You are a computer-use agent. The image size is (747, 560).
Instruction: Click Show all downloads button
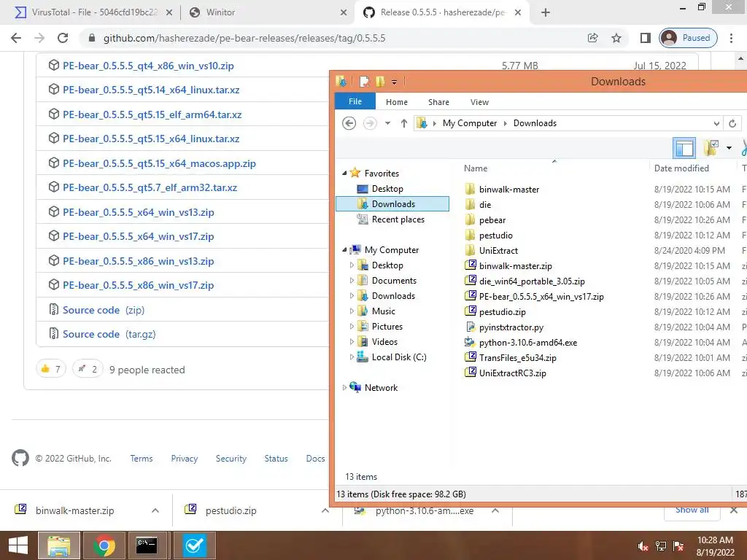[x=692, y=510]
